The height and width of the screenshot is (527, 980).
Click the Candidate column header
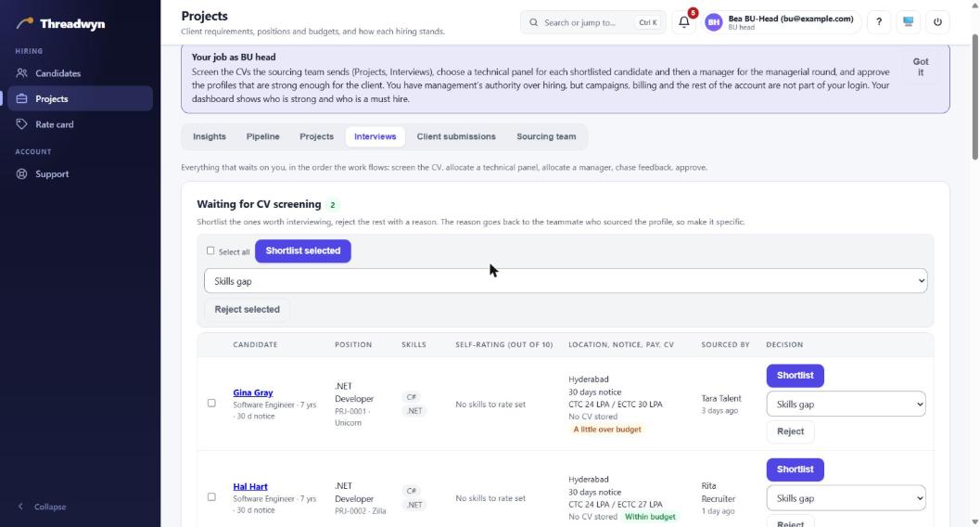click(x=255, y=344)
